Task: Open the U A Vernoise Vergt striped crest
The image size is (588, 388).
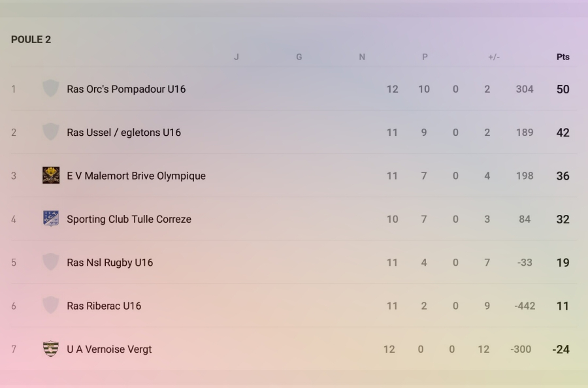Action: coord(50,349)
